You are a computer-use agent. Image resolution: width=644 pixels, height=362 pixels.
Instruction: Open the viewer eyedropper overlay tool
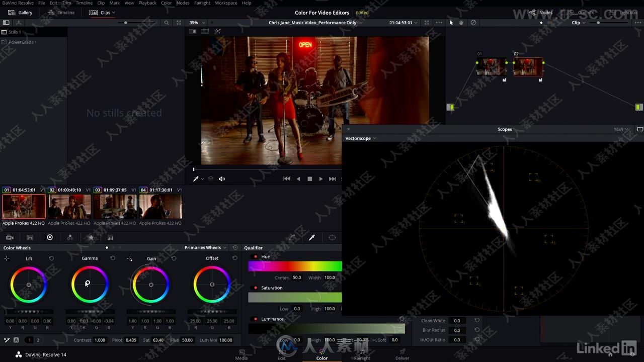point(196,179)
